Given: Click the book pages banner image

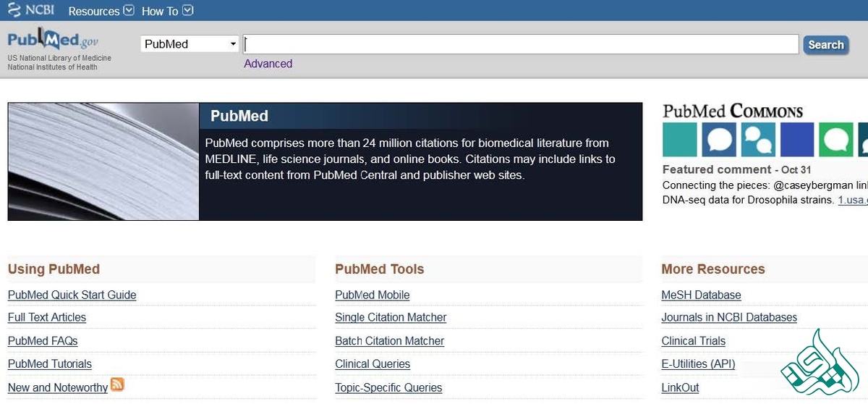Looking at the screenshot, I should click(x=103, y=161).
